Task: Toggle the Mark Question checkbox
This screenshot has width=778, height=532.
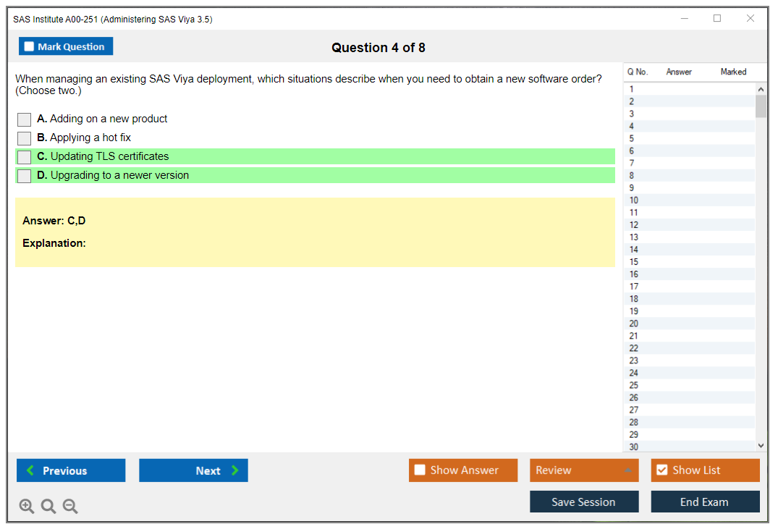Action: pyautogui.click(x=29, y=47)
